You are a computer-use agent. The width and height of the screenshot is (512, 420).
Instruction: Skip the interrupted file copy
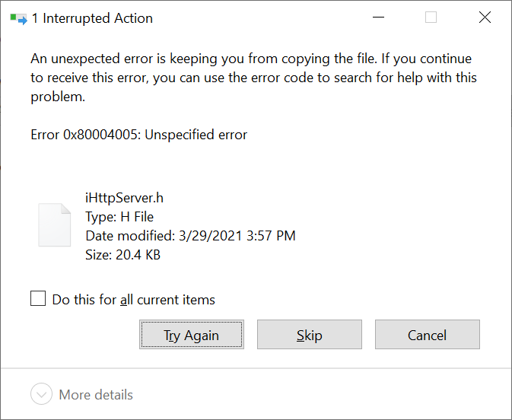[309, 335]
